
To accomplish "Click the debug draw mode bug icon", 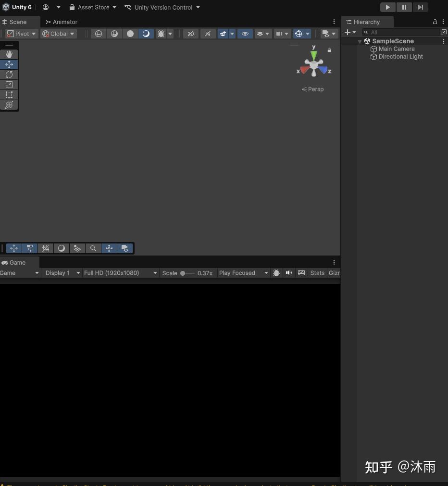I will [x=161, y=34].
